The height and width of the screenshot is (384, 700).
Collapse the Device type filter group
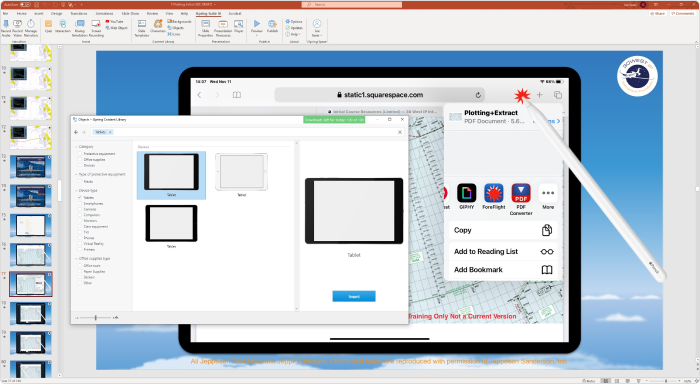pyautogui.click(x=76, y=190)
